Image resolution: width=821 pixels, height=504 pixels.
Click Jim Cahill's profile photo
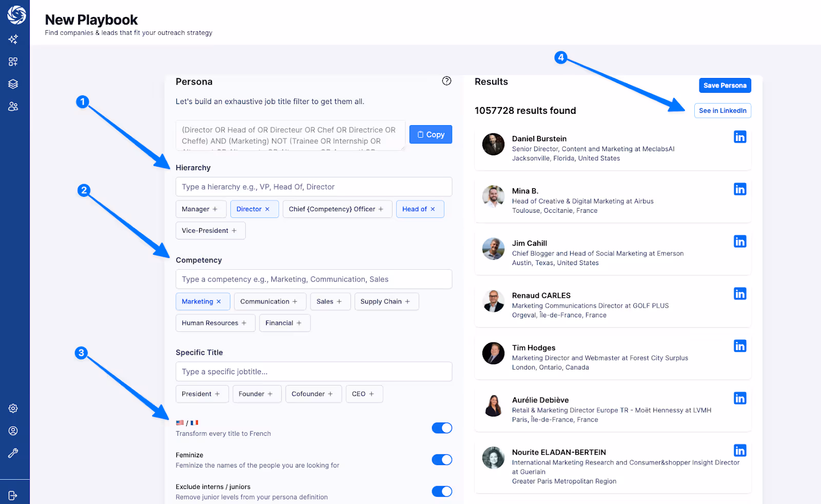pos(493,249)
